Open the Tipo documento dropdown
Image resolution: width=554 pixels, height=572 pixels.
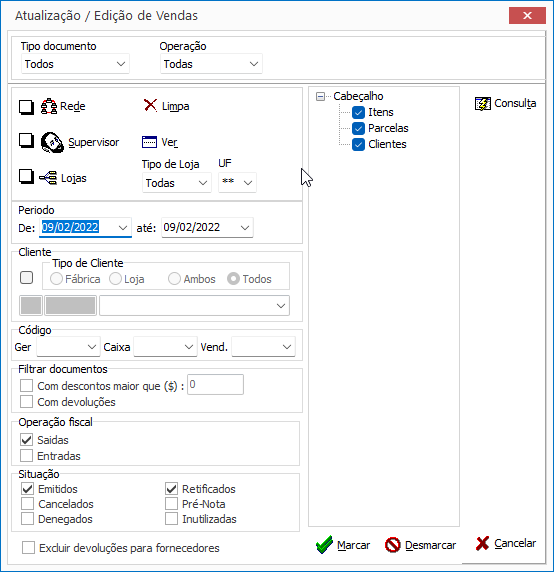75,64
